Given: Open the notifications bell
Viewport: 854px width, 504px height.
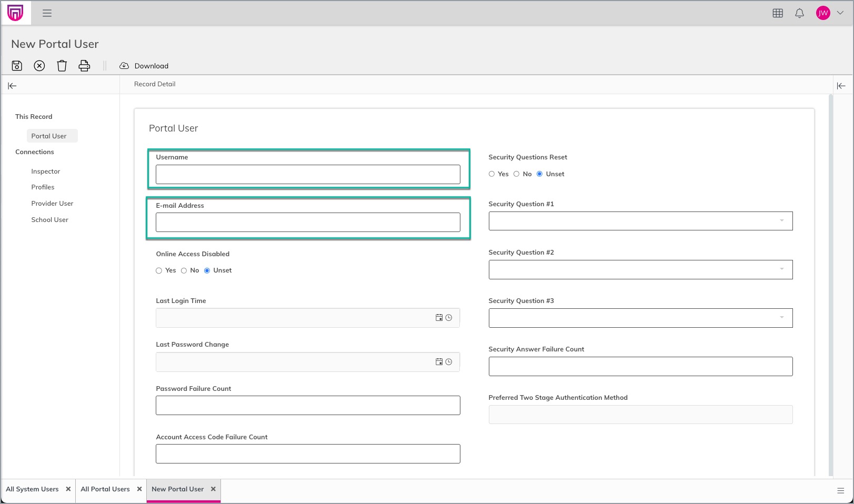Looking at the screenshot, I should coord(799,13).
